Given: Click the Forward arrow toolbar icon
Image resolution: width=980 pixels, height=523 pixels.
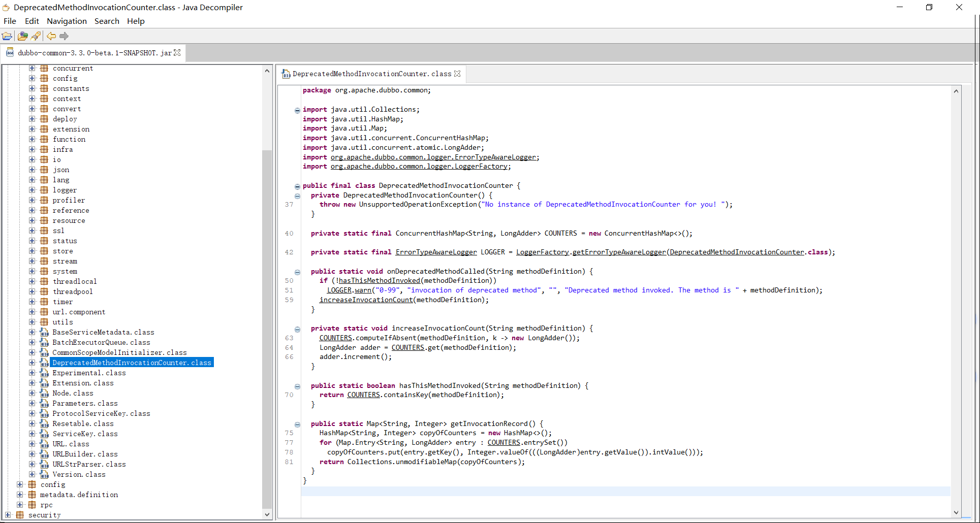Looking at the screenshot, I should pos(64,36).
